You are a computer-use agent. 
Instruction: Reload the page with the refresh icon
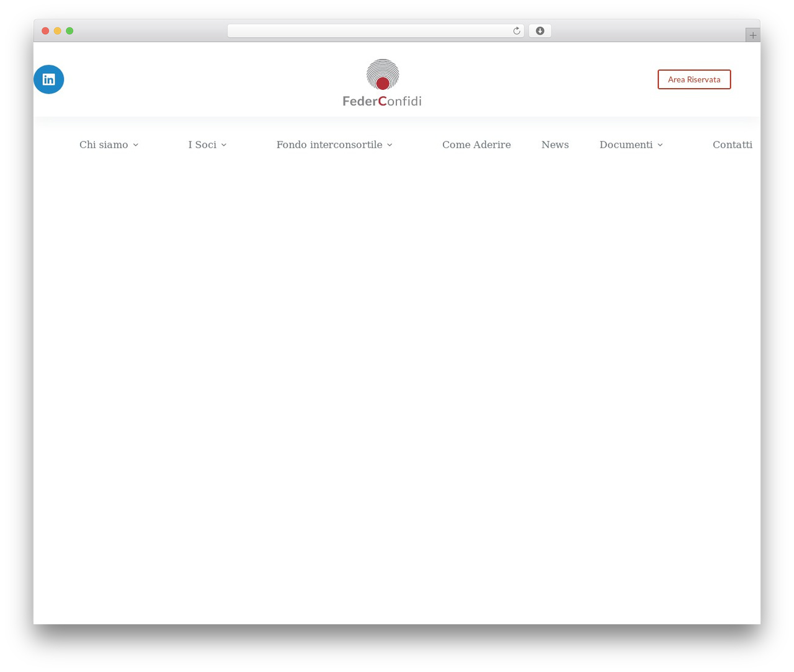click(x=516, y=31)
